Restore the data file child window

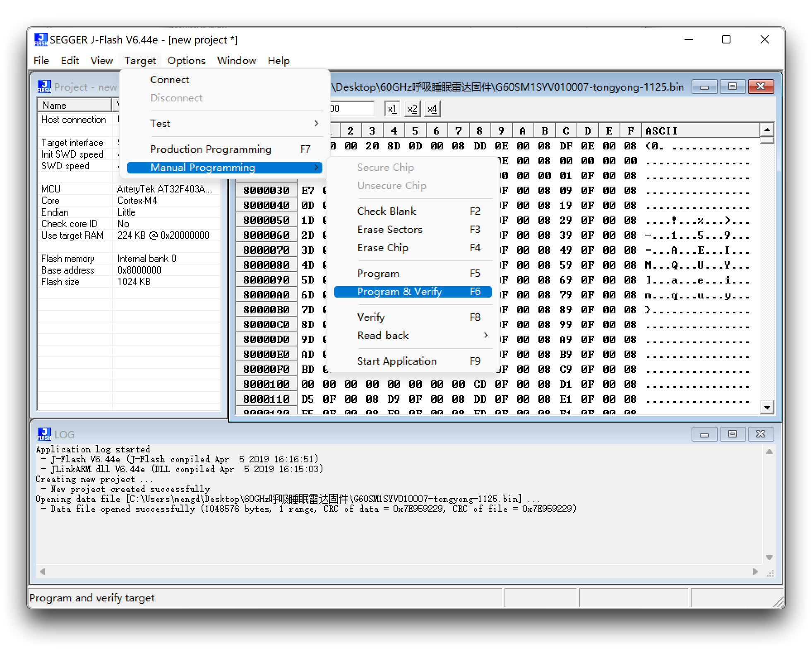[x=732, y=87]
